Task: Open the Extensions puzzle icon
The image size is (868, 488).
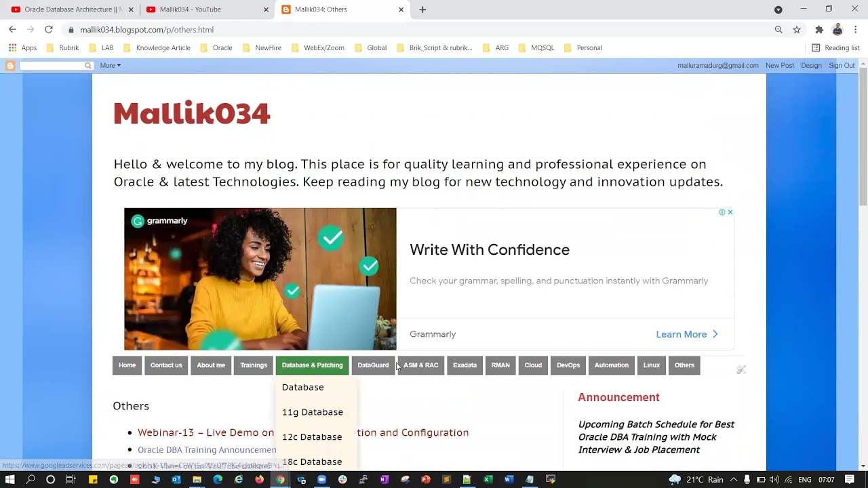Action: pos(819,30)
